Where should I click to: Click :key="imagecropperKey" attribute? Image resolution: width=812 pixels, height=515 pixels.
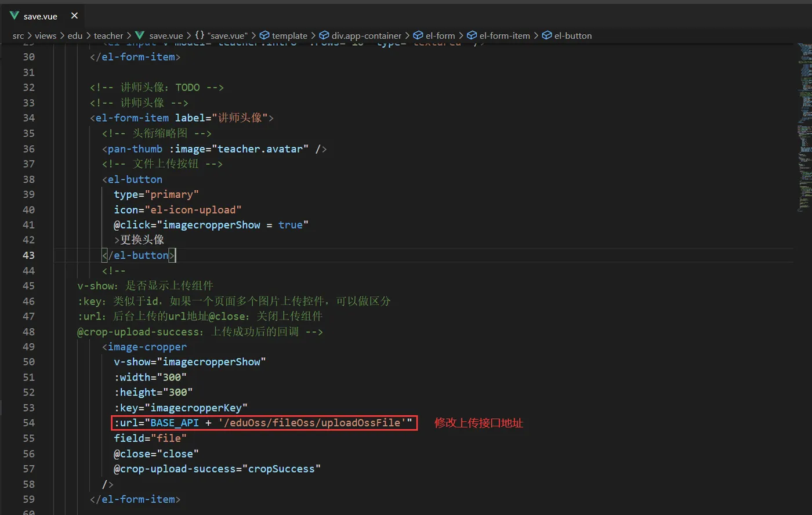coord(181,408)
